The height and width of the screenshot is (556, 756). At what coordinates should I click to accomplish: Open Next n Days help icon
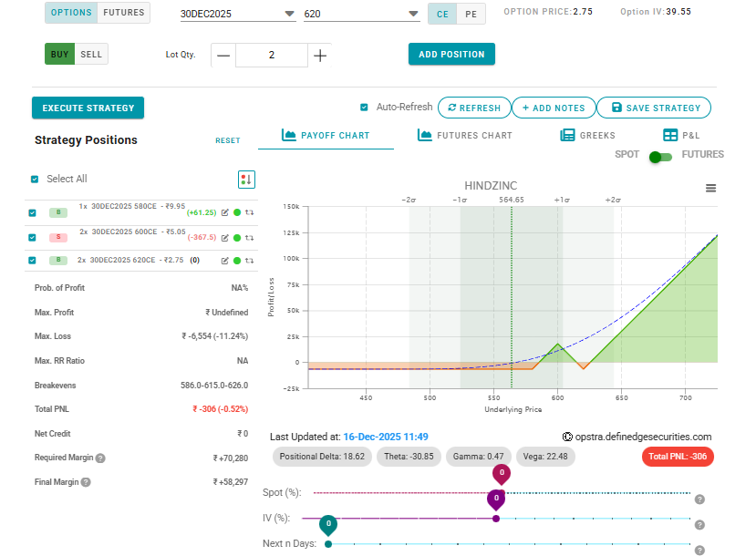click(x=699, y=551)
